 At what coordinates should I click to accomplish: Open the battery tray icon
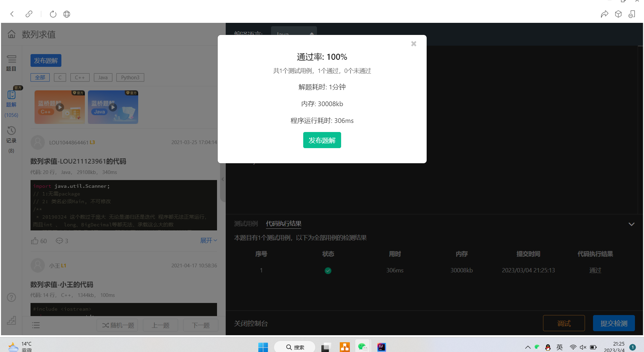click(x=593, y=347)
